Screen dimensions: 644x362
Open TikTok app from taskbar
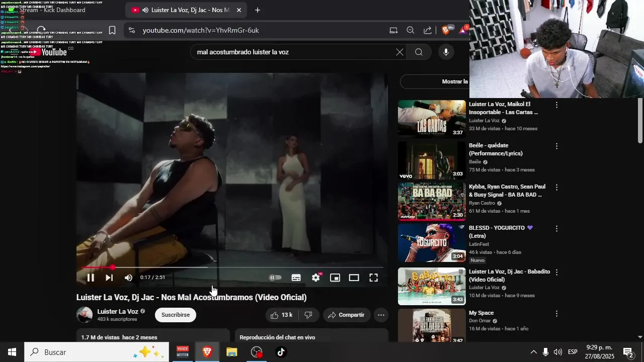(281, 352)
